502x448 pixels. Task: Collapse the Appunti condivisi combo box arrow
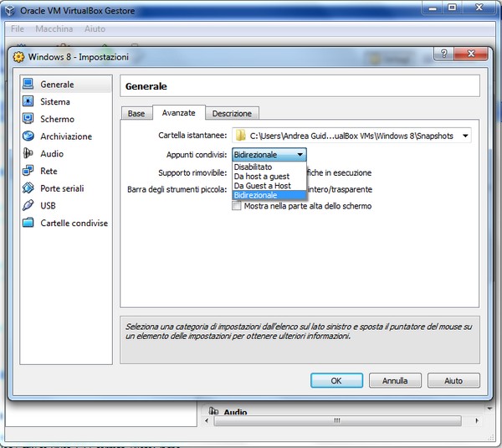click(x=300, y=154)
